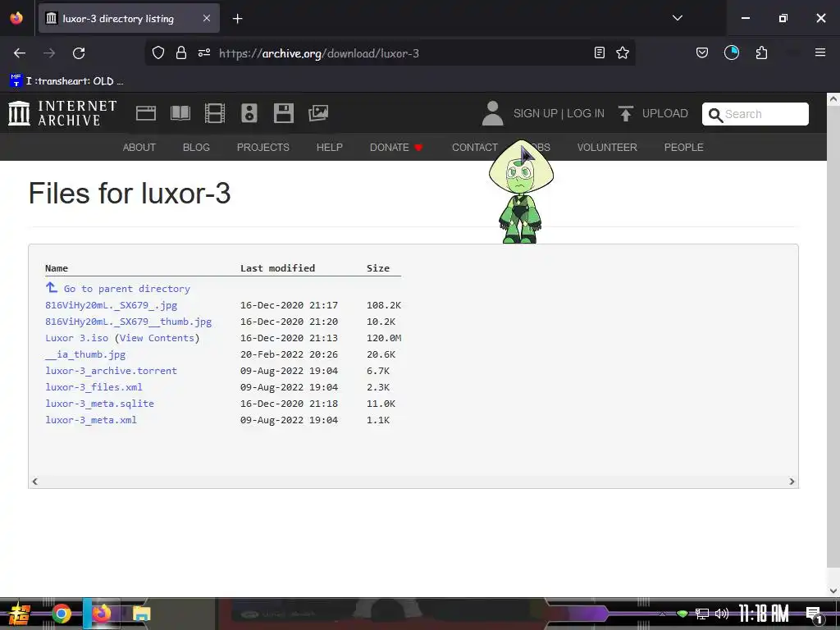The image size is (840, 630).
Task: Open the CONTACT menu item
Action: 475,148
